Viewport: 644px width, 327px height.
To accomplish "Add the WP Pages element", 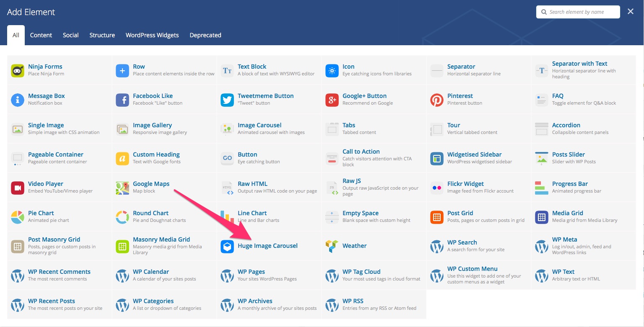I will coord(269,276).
